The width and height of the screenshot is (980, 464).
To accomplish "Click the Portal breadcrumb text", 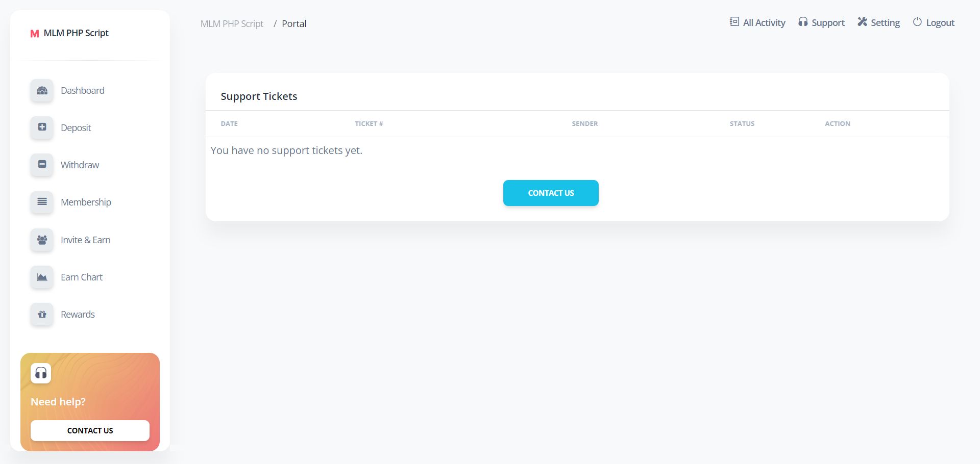I will click(x=294, y=24).
